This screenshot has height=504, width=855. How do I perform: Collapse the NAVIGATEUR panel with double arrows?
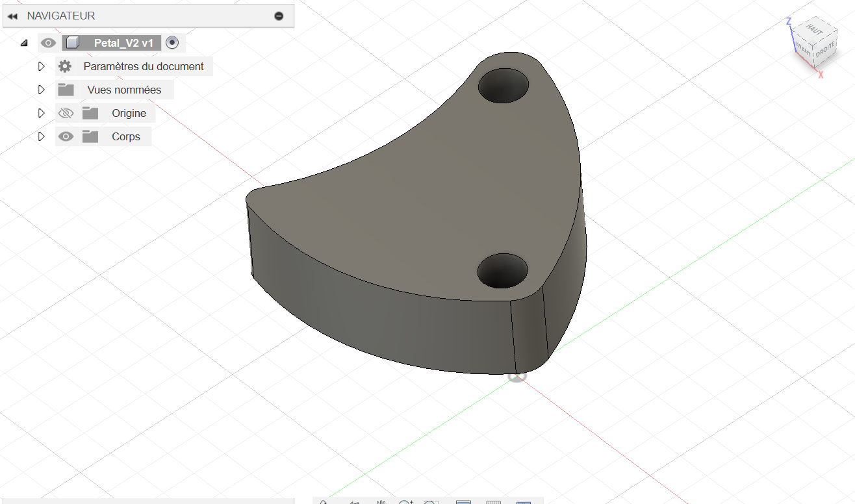(12, 16)
